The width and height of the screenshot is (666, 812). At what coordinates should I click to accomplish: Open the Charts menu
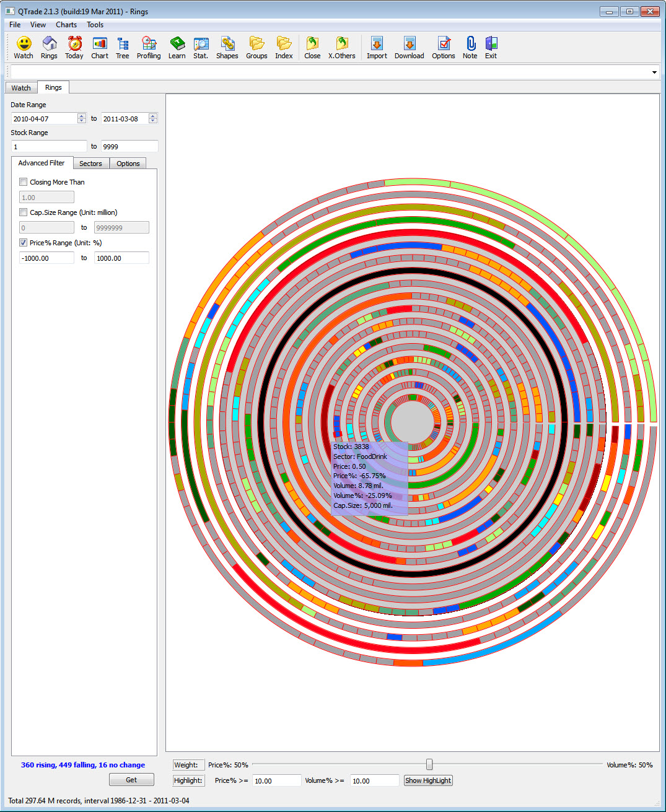[66, 25]
